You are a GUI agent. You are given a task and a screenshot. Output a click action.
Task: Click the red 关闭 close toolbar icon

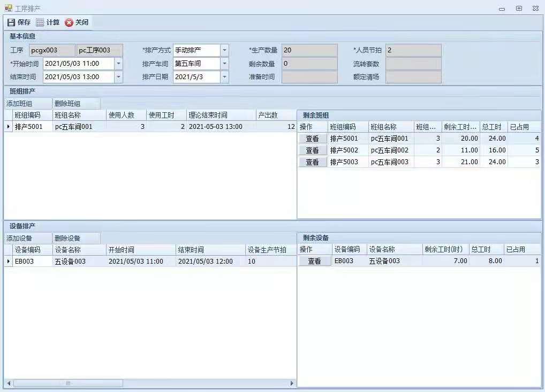click(69, 22)
